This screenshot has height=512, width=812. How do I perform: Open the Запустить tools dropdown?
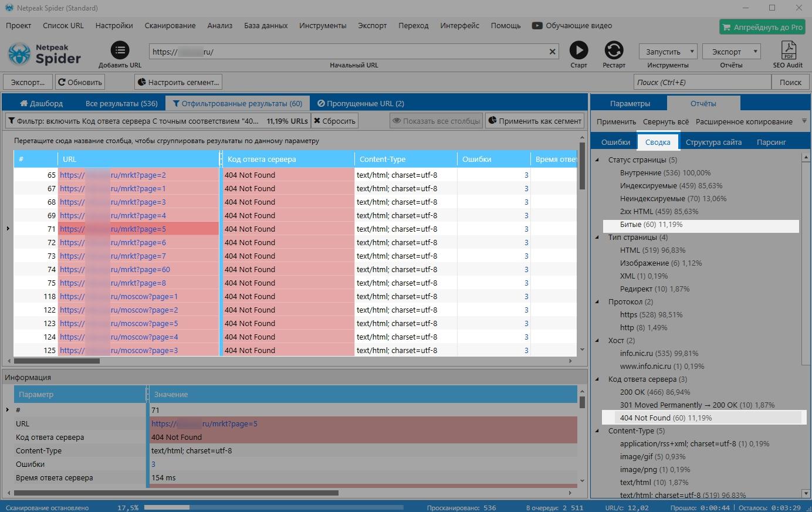pos(668,52)
